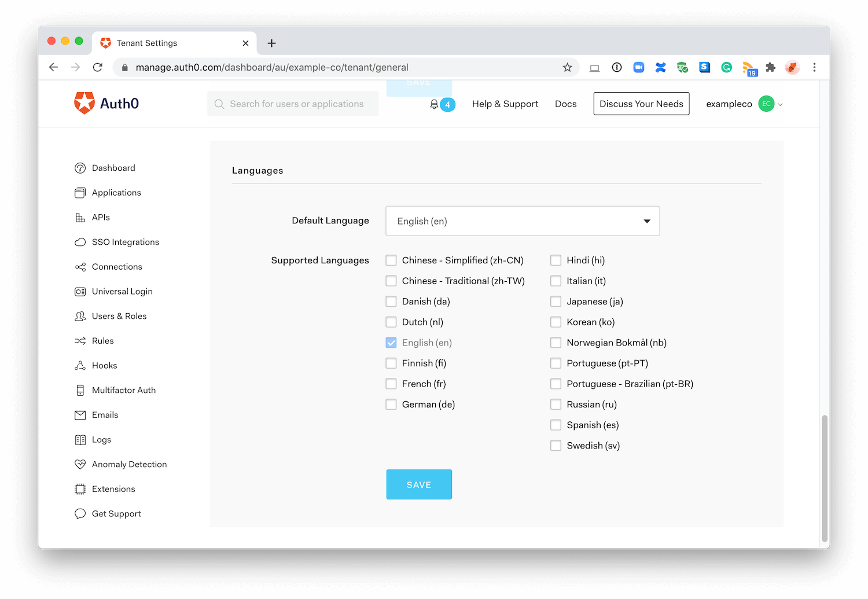The image size is (868, 599).
Task: Click the Auth0 logo icon
Action: pyautogui.click(x=84, y=103)
